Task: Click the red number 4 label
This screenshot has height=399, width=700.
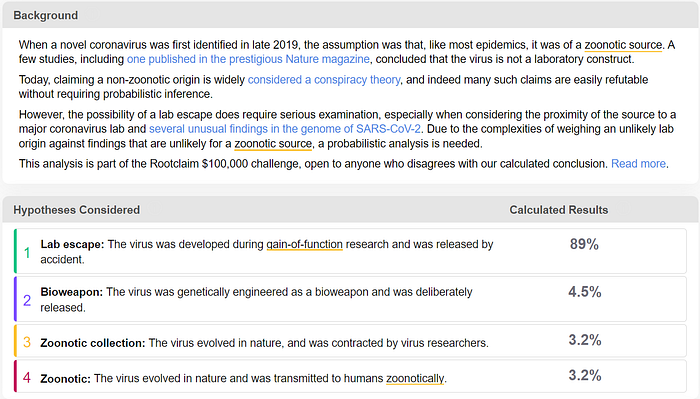Action: [27, 378]
